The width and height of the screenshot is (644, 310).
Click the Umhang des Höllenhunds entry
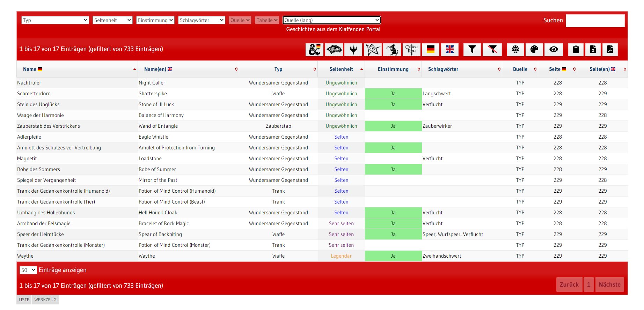point(46,213)
